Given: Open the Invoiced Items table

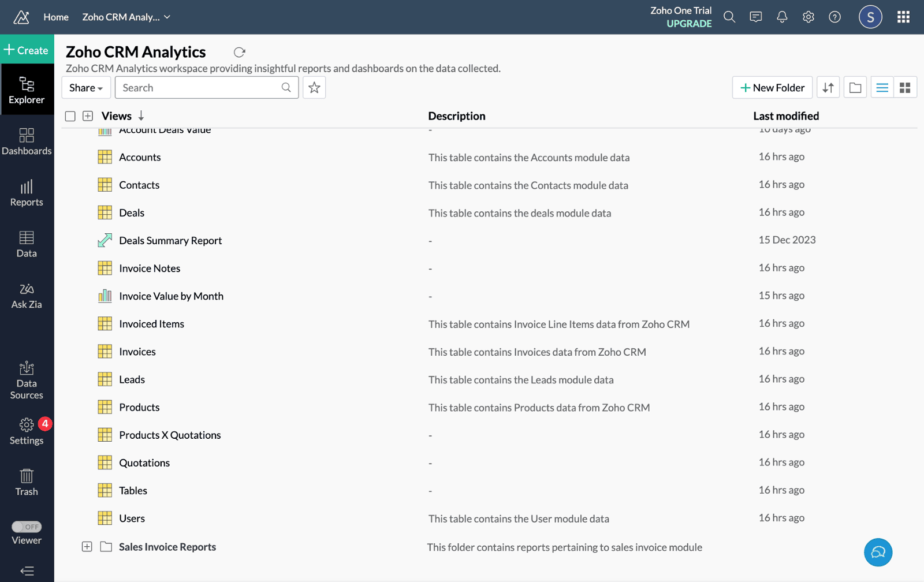Looking at the screenshot, I should [x=151, y=324].
